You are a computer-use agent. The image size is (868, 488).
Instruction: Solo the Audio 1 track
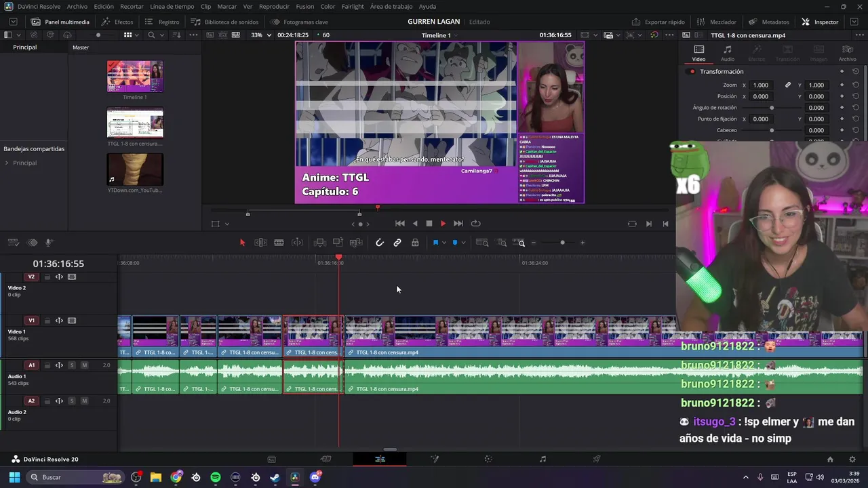72,365
